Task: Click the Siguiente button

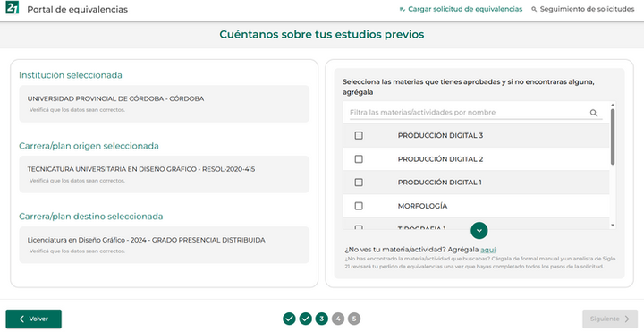Action: pyautogui.click(x=610, y=319)
